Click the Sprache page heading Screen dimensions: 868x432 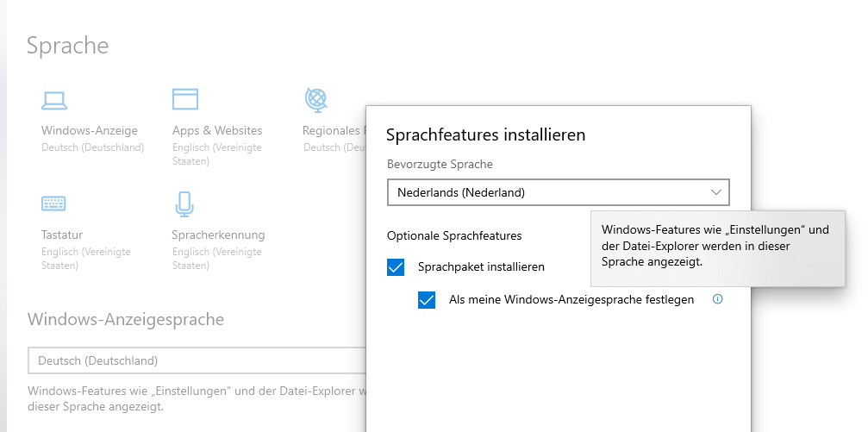pyautogui.click(x=68, y=46)
